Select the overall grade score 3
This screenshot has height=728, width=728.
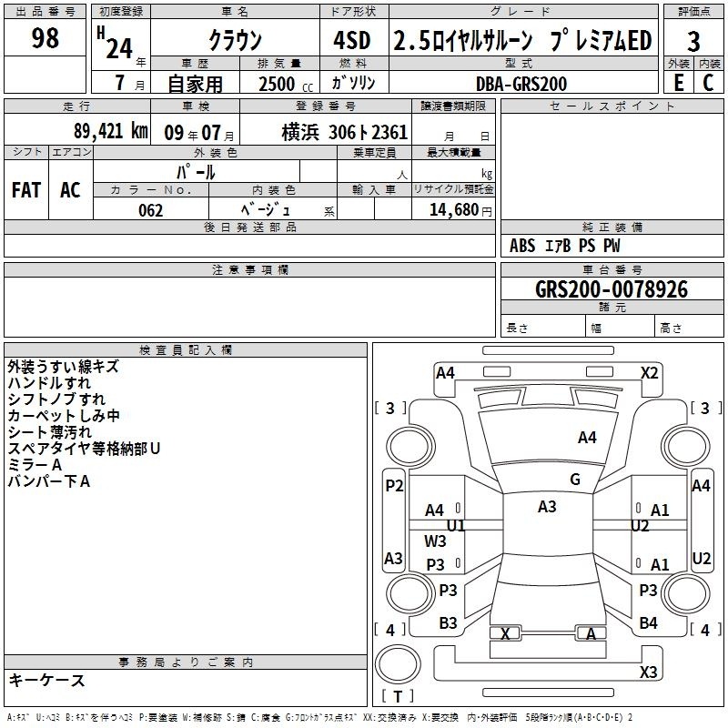[693, 41]
